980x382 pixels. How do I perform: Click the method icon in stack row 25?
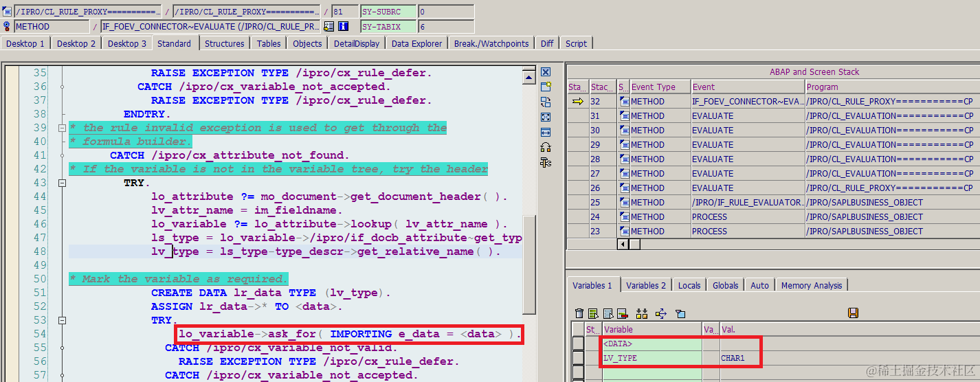tap(623, 202)
